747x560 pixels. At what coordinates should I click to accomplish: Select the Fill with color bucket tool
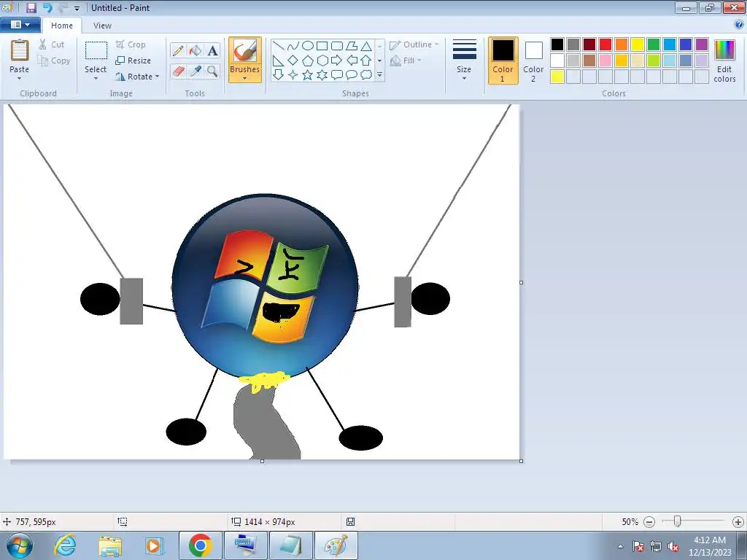tap(196, 50)
